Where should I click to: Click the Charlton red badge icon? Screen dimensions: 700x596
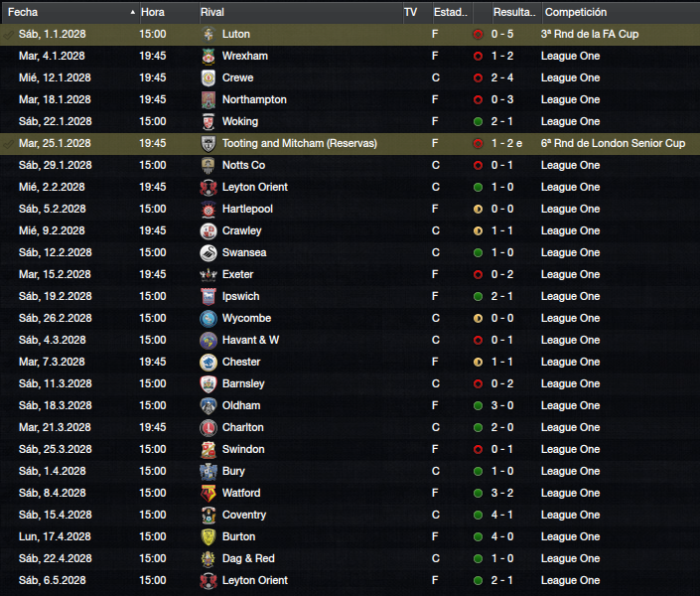point(209,427)
